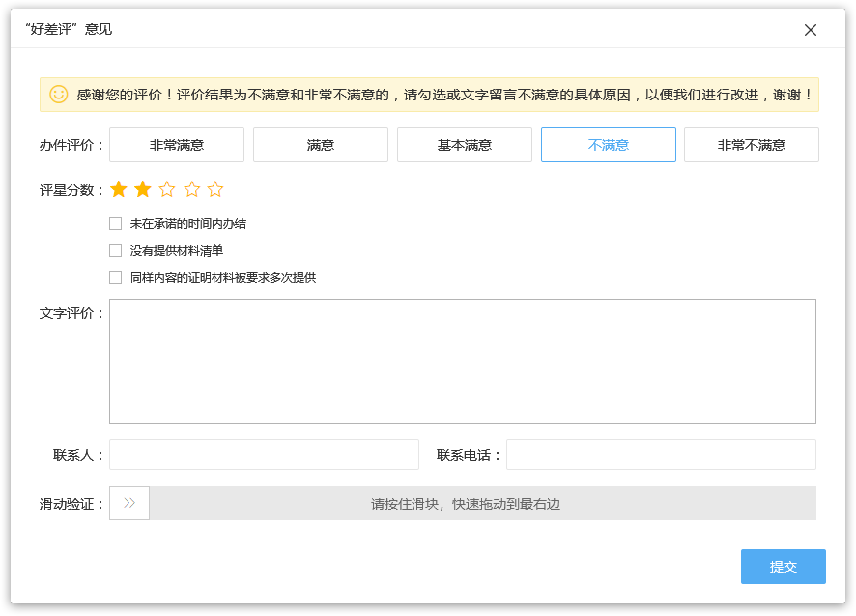Set rating to four stars
Viewport: 856px width, 616px height.
point(191,190)
